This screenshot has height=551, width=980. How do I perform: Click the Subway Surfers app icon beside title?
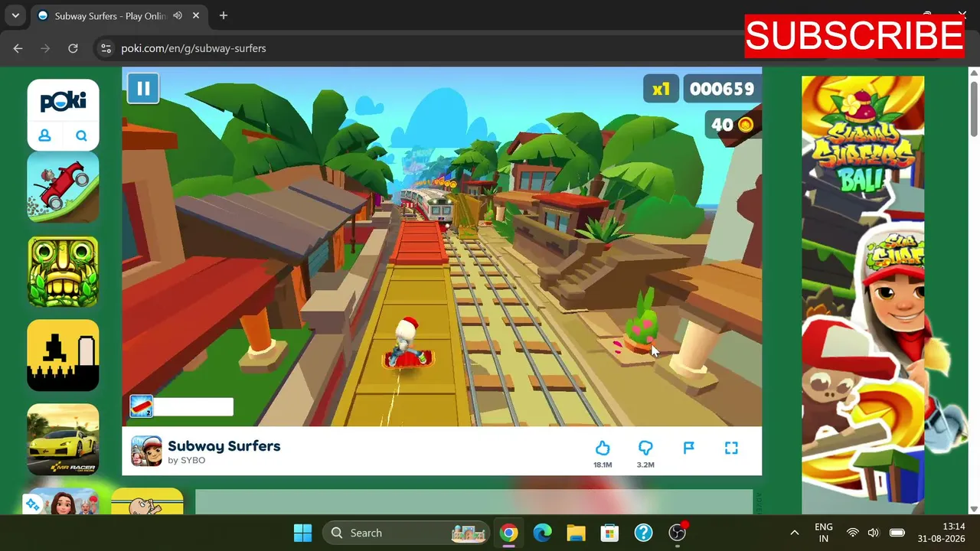point(146,451)
